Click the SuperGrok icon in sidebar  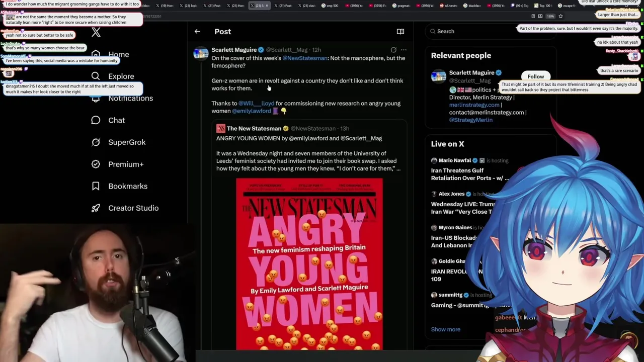pos(96,142)
